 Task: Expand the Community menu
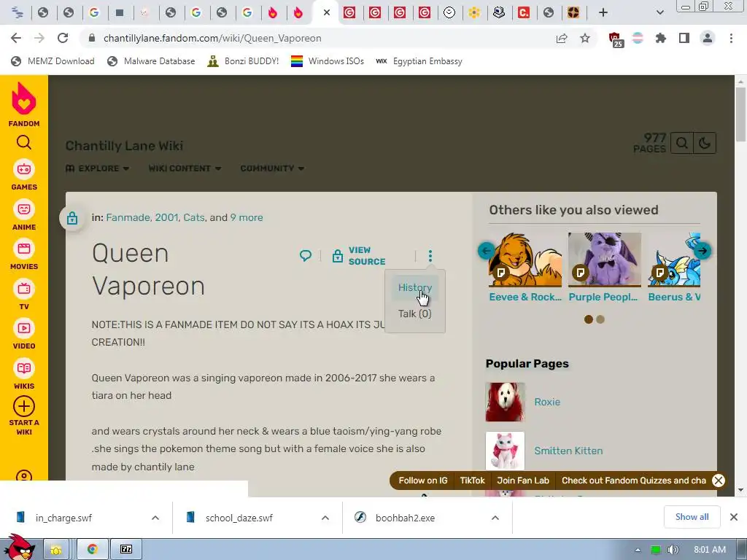(x=272, y=168)
